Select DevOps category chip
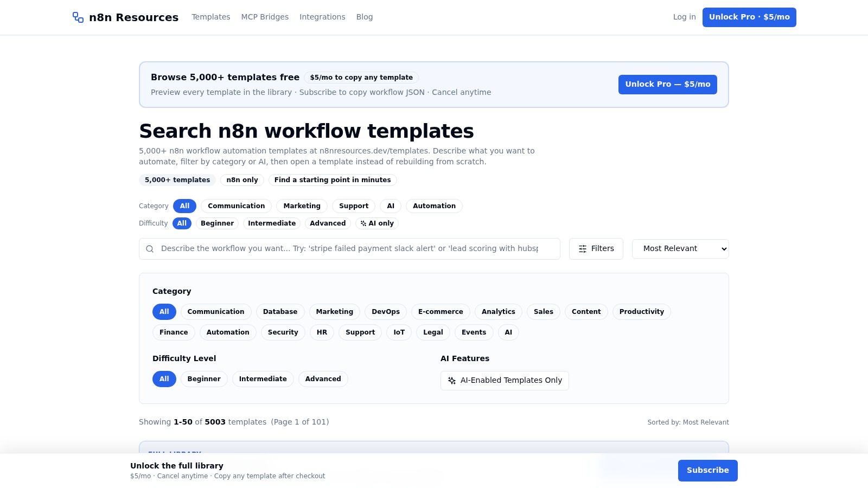868x488 pixels. (x=386, y=312)
